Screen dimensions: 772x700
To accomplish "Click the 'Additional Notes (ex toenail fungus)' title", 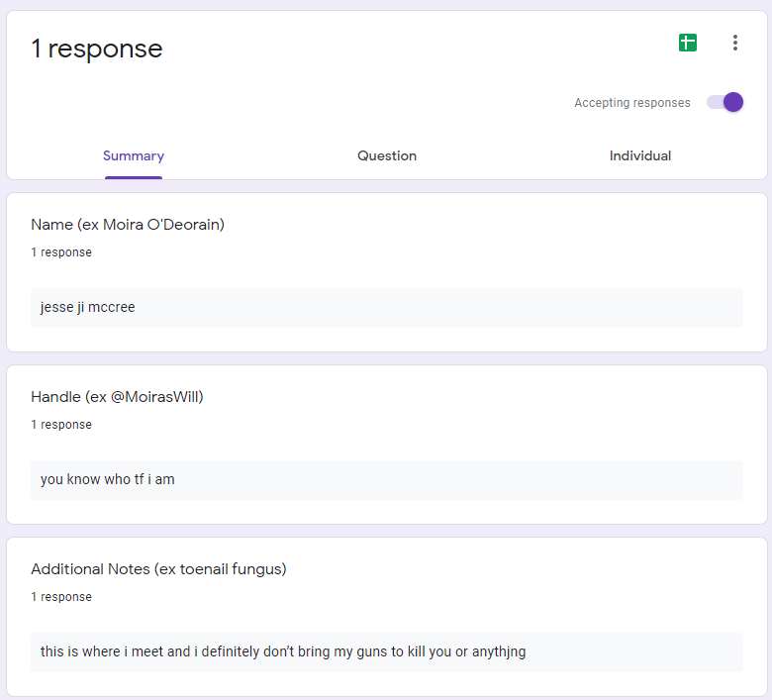I will [158, 569].
